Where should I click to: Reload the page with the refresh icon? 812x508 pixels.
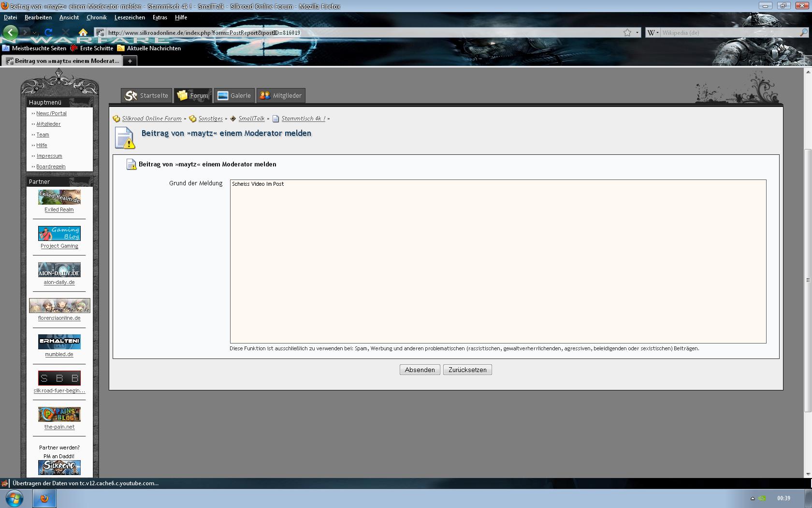pos(48,32)
